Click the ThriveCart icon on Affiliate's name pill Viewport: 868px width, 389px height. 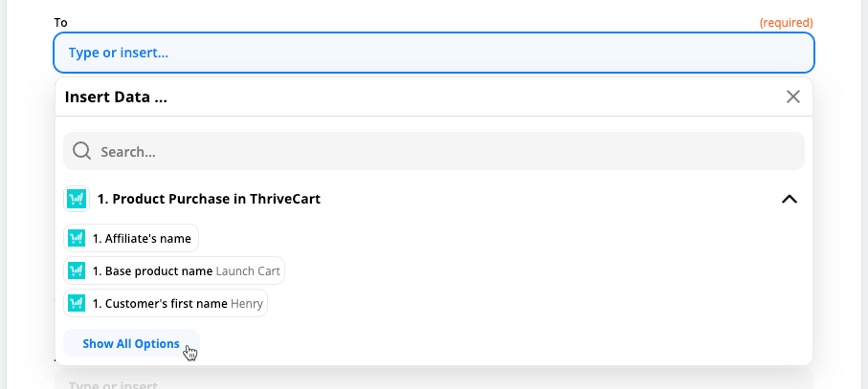[77, 238]
